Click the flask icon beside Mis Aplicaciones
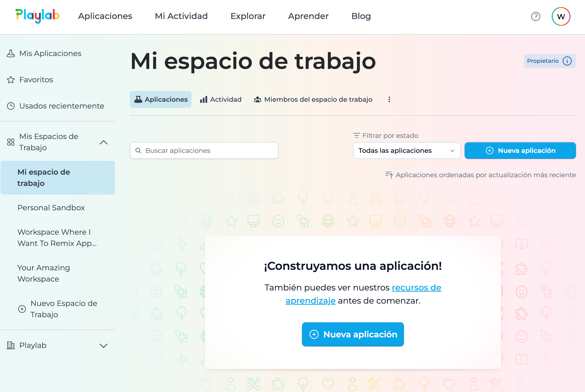 [x=11, y=53]
